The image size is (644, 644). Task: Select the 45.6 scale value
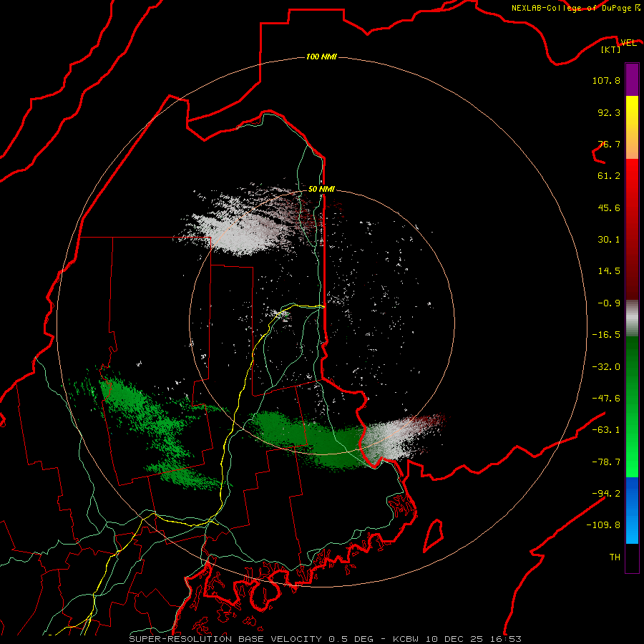click(609, 208)
